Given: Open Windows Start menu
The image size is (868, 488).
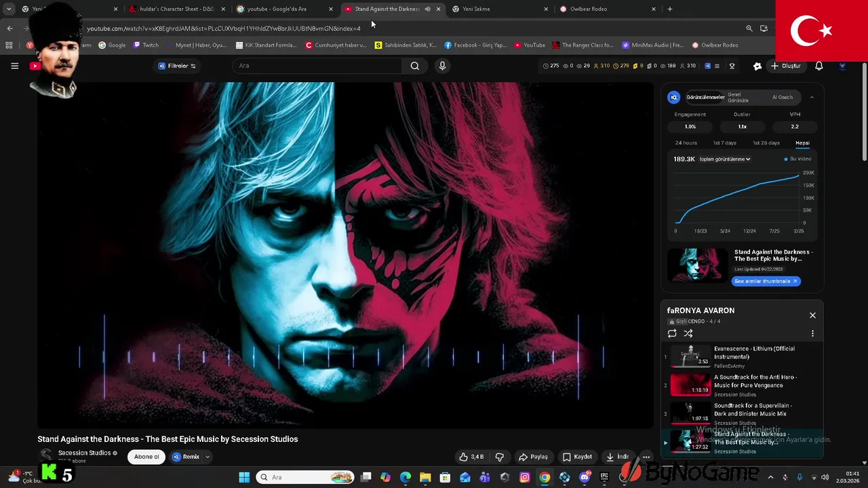Looking at the screenshot, I should pyautogui.click(x=244, y=477).
